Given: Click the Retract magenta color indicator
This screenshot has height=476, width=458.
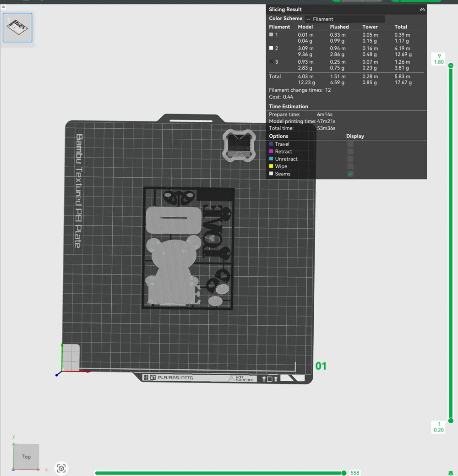Looking at the screenshot, I should (272, 151).
